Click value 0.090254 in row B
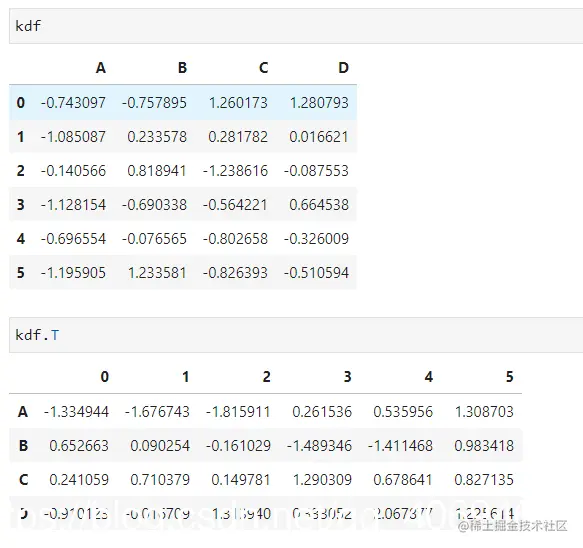 (160, 446)
